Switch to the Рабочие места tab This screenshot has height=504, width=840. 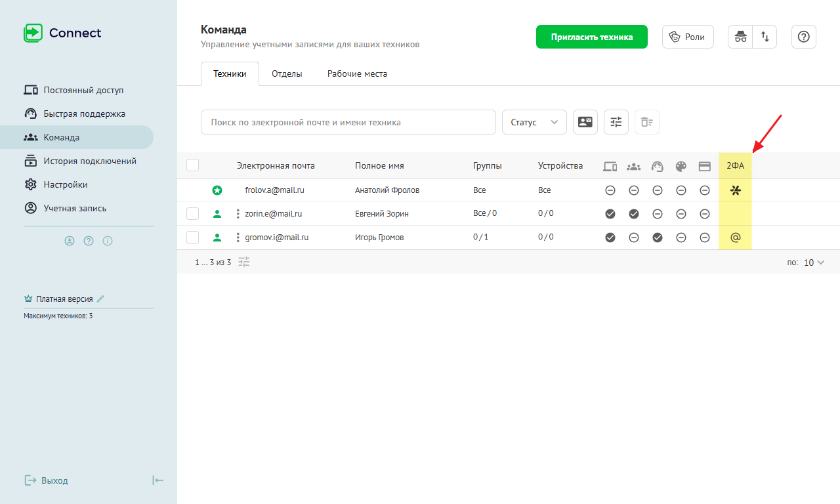tap(357, 74)
